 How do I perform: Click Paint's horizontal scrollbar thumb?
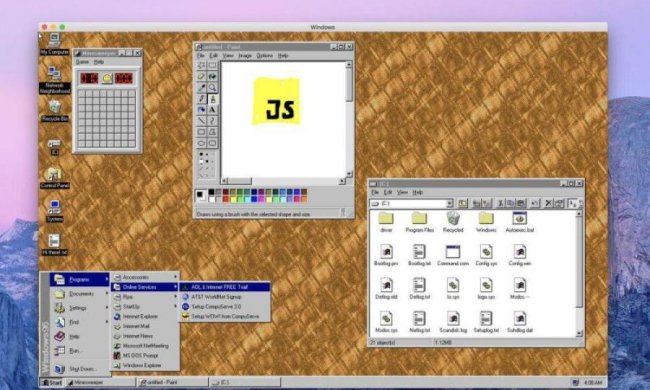pos(239,181)
